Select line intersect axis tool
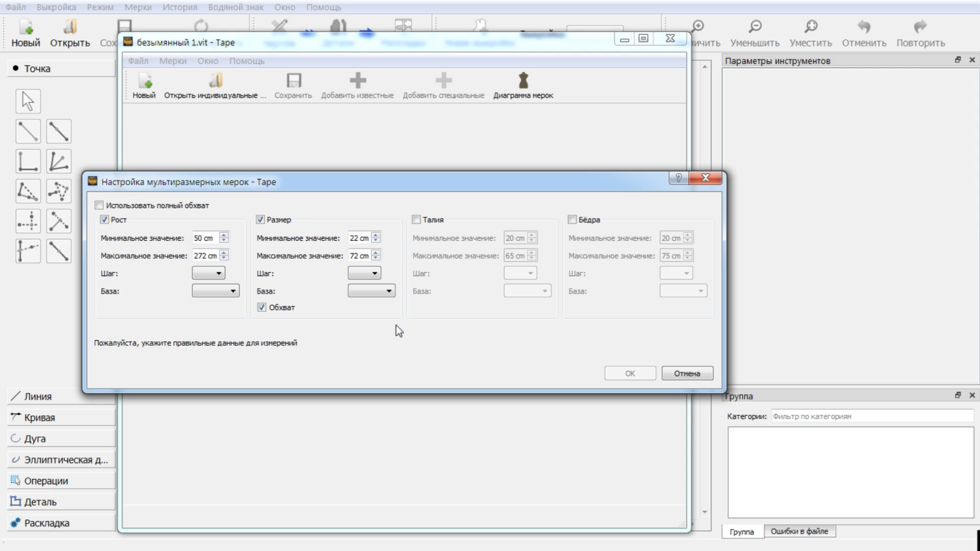980x551 pixels. tap(28, 251)
